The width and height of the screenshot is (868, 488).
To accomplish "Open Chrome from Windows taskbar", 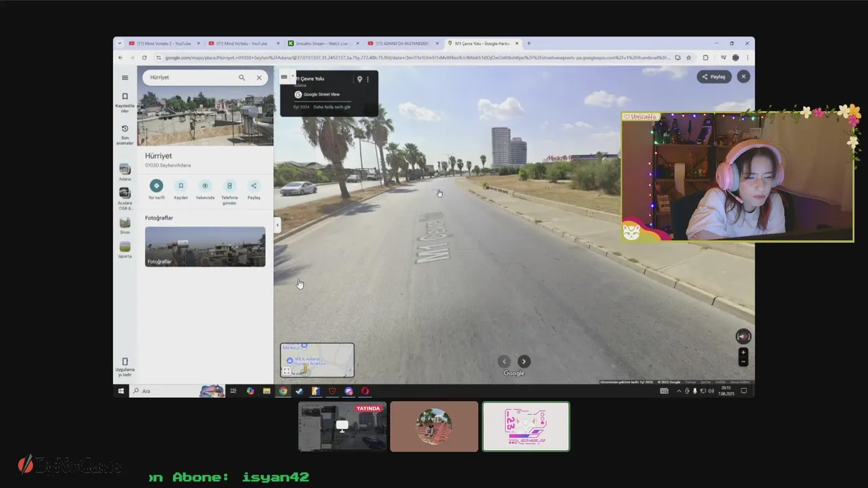I will click(283, 391).
